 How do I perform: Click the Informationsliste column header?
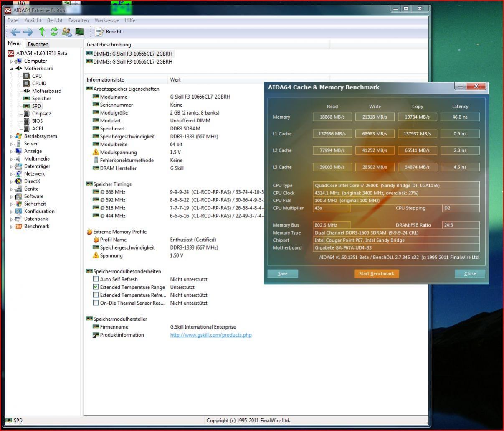click(x=126, y=80)
